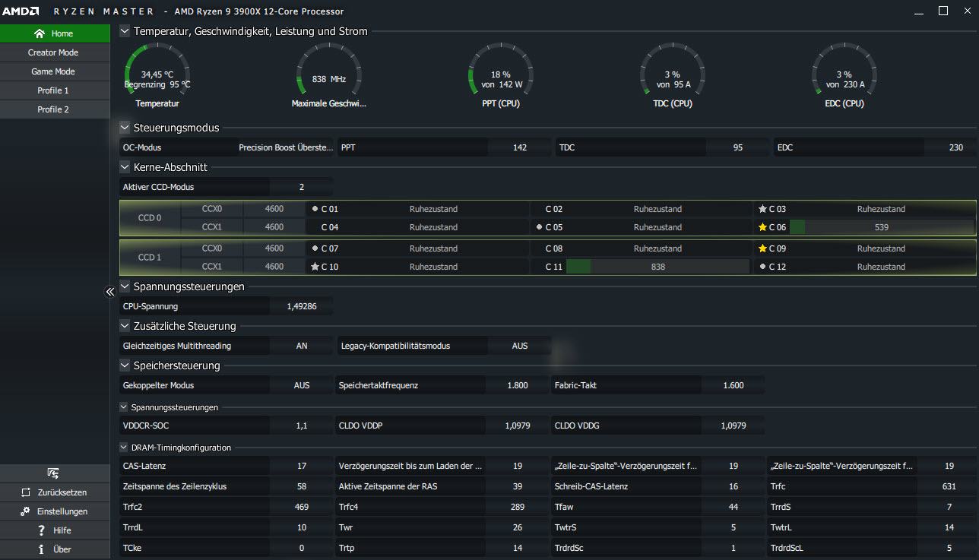Click the dot marker on core C 05
Screen dimensions: 979x560
coord(539,227)
